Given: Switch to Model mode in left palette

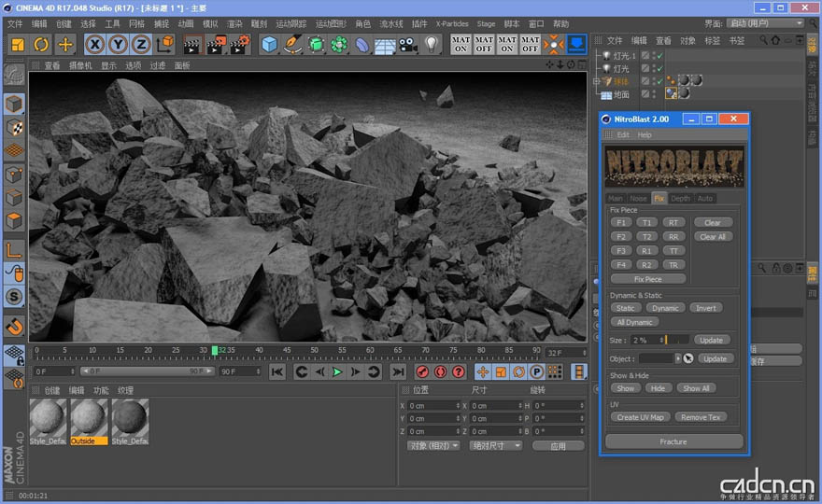Looking at the screenshot, I should click(x=14, y=104).
